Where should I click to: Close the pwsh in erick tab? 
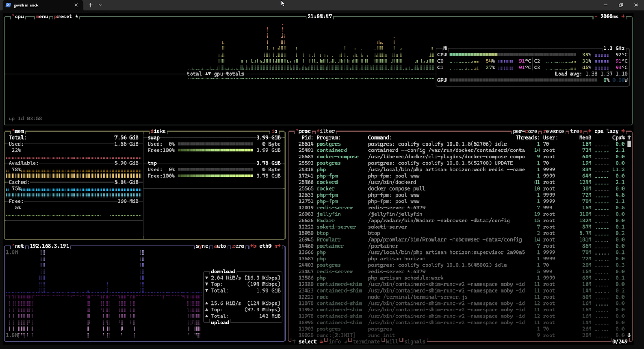76,5
